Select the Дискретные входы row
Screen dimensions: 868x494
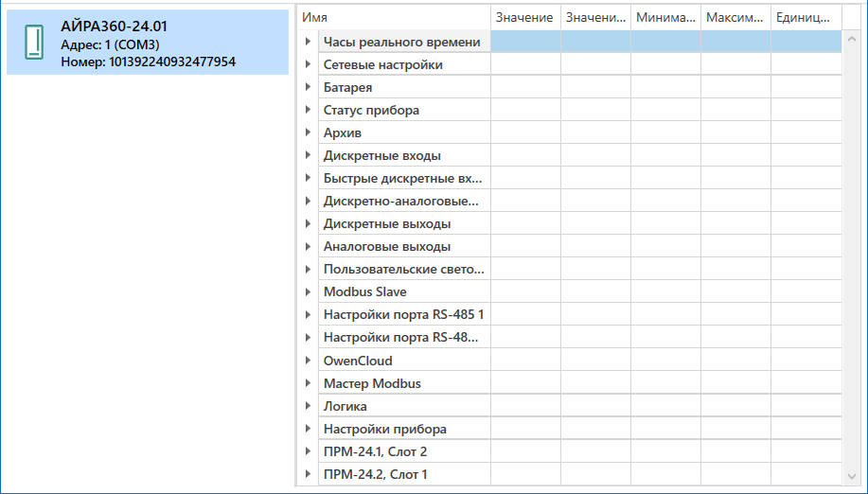pos(381,156)
